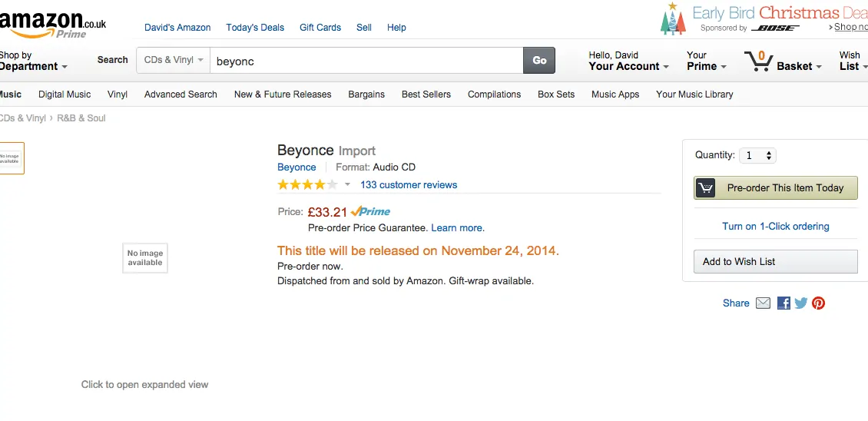Read the 133 customer reviews link
This screenshot has height=421, width=868.
[409, 185]
